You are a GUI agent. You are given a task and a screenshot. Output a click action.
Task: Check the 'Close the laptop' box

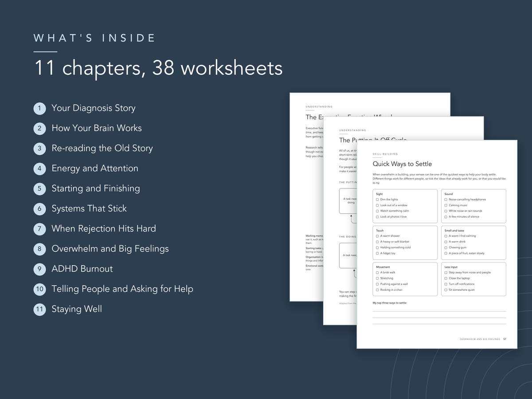click(446, 278)
